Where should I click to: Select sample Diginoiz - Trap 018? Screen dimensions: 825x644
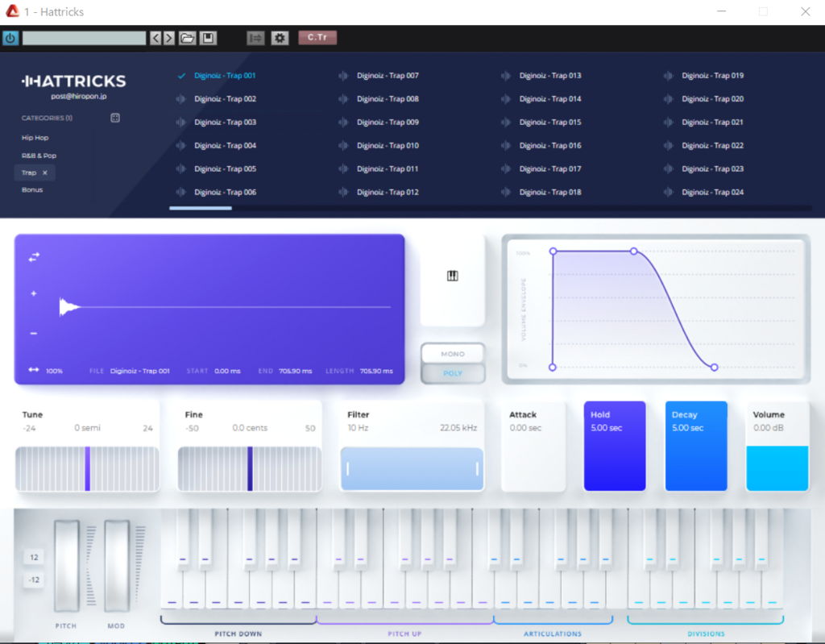(550, 192)
